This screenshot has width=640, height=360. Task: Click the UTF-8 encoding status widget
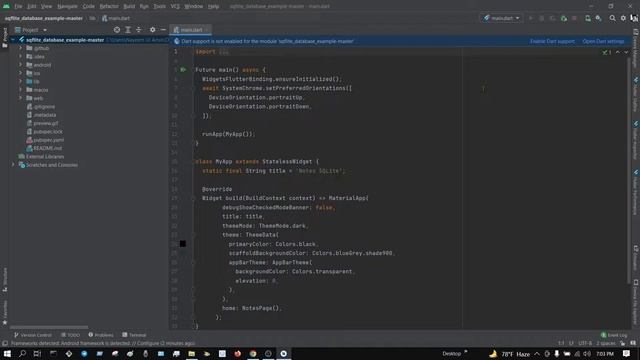tap(585, 343)
